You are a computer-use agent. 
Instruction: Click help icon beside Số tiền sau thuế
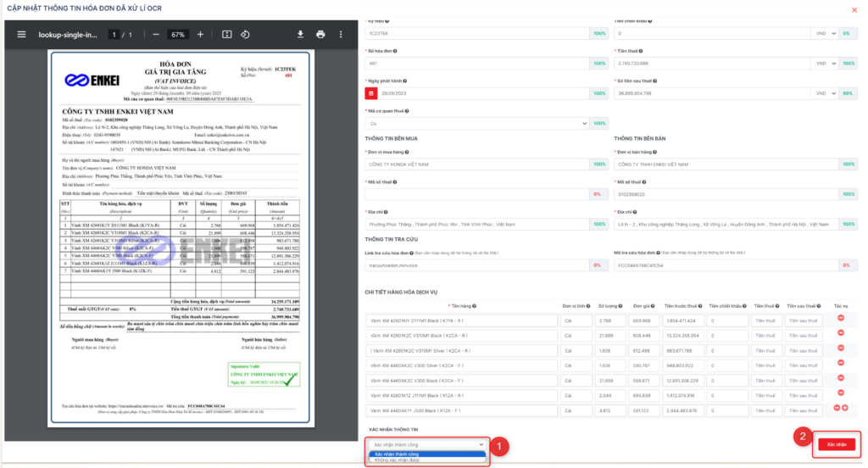655,81
